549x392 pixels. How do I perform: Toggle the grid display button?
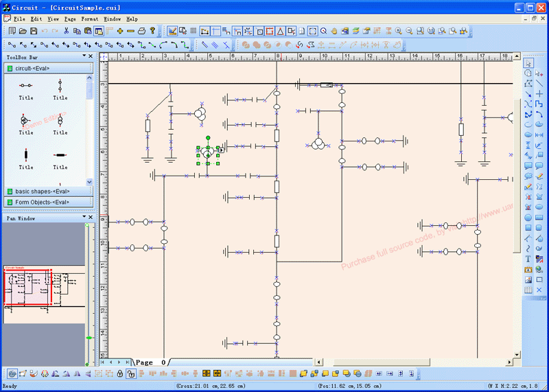(193, 31)
